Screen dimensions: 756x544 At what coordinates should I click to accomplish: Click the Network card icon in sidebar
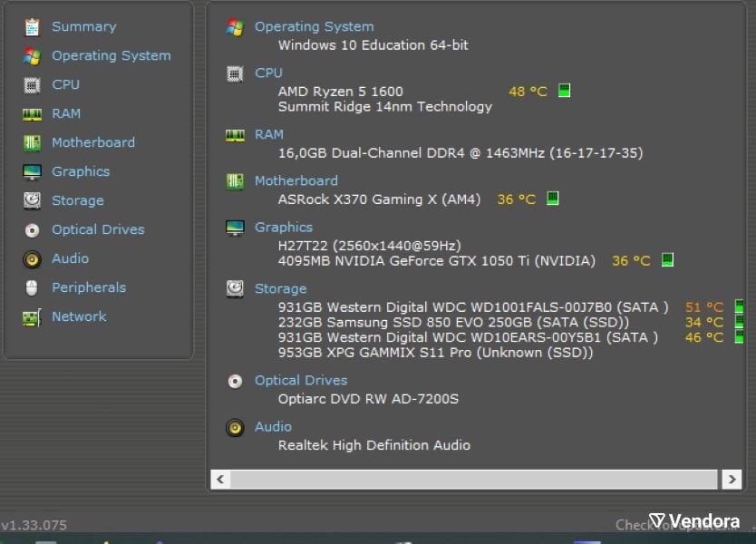click(x=32, y=318)
